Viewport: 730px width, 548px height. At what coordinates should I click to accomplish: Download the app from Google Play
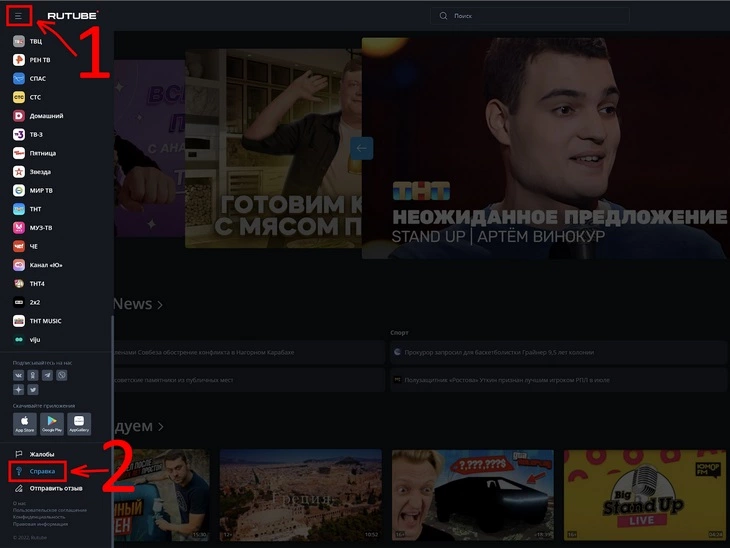pos(52,424)
